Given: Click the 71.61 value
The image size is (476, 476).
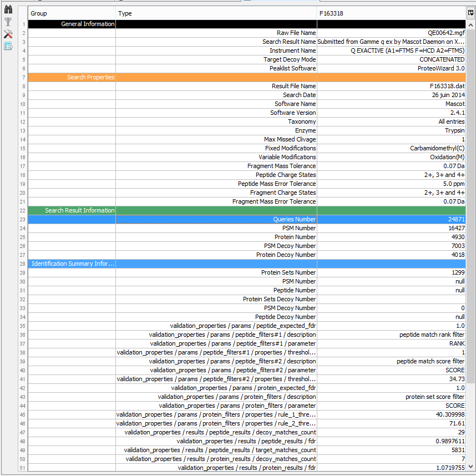Looking at the screenshot, I should pyautogui.click(x=391, y=423).
